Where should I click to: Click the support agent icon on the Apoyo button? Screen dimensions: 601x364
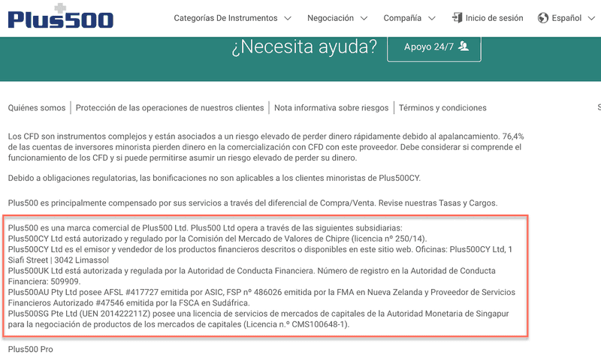(x=464, y=47)
